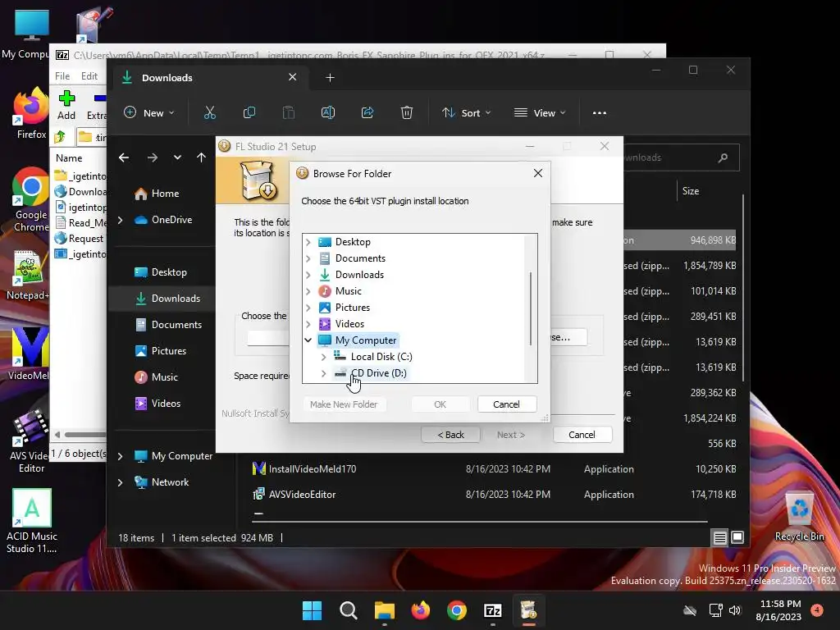
Task: Click Back in FL Studio Setup
Action: pos(450,435)
